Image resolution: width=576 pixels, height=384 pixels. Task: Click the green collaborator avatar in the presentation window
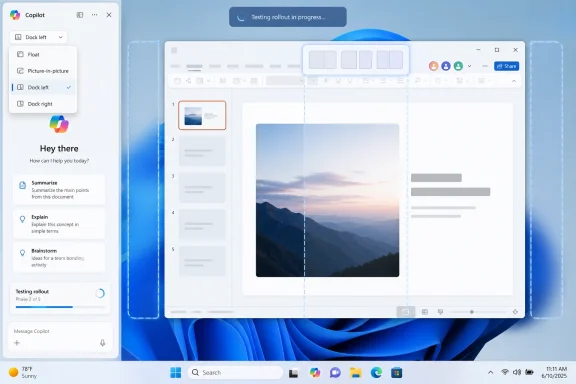coord(458,66)
